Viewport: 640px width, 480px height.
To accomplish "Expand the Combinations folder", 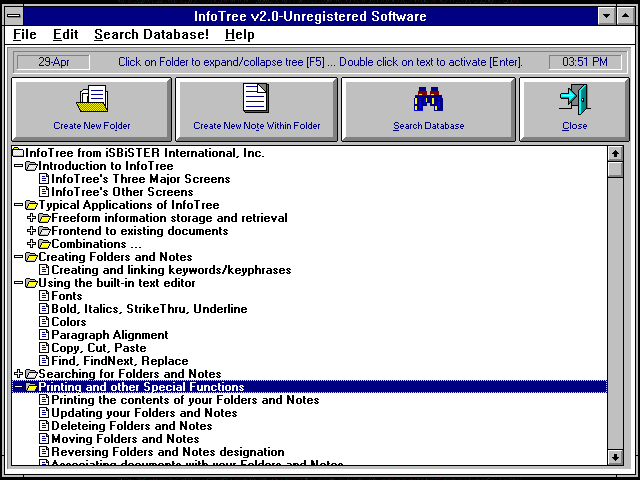I will [31, 244].
